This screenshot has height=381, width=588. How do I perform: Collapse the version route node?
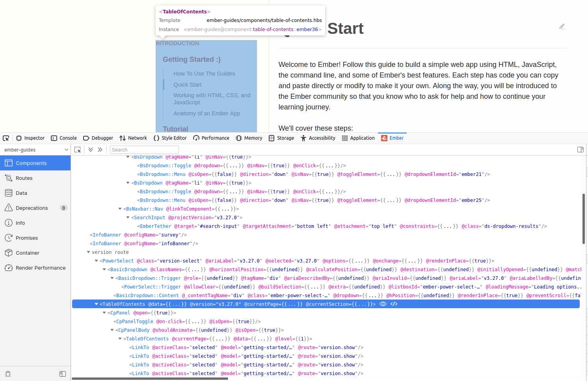click(88, 252)
